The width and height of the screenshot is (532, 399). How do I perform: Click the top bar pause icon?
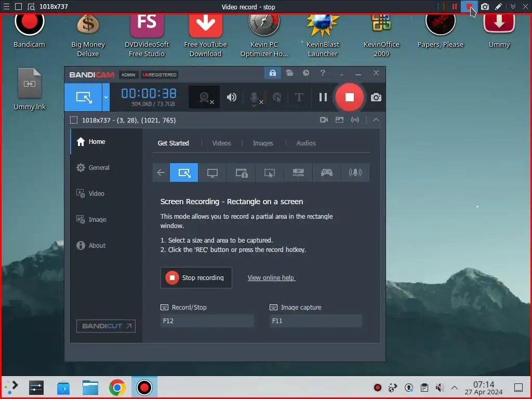tap(455, 7)
